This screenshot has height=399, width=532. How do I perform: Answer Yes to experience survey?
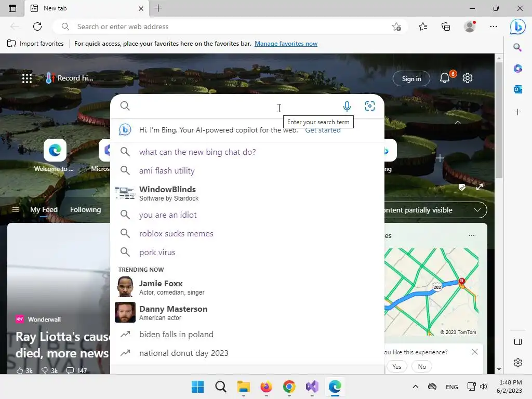[x=396, y=366]
